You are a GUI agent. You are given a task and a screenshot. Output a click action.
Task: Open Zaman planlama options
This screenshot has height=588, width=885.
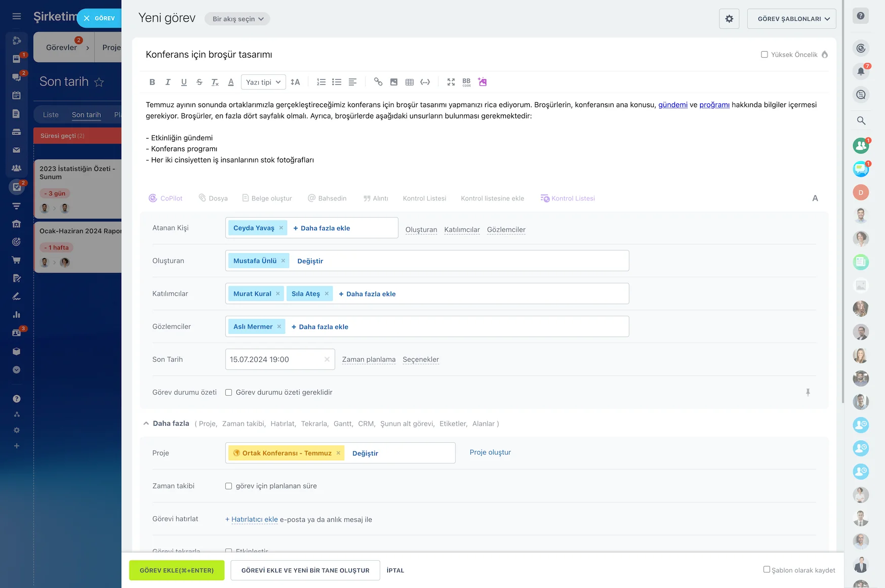pos(369,360)
